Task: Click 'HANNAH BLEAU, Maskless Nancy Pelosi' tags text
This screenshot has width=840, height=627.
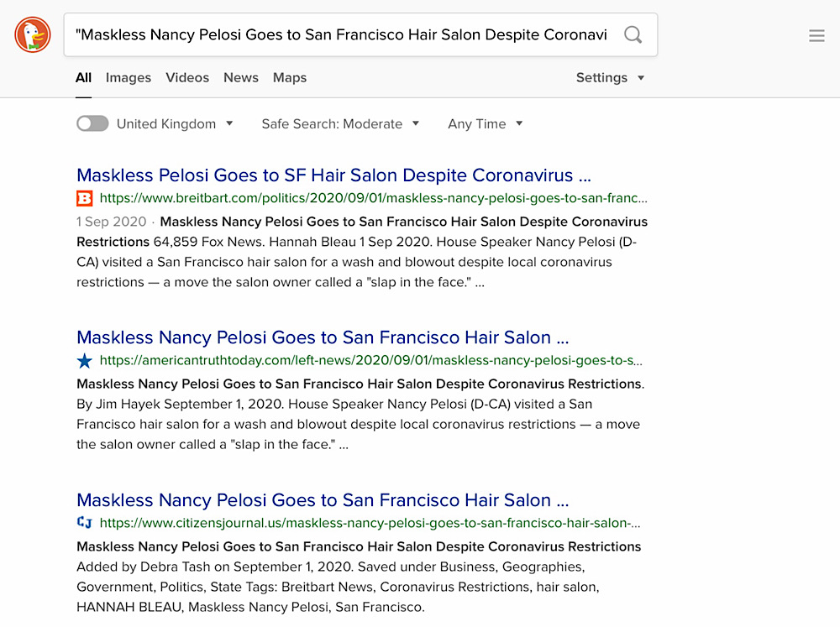Action: (x=250, y=607)
